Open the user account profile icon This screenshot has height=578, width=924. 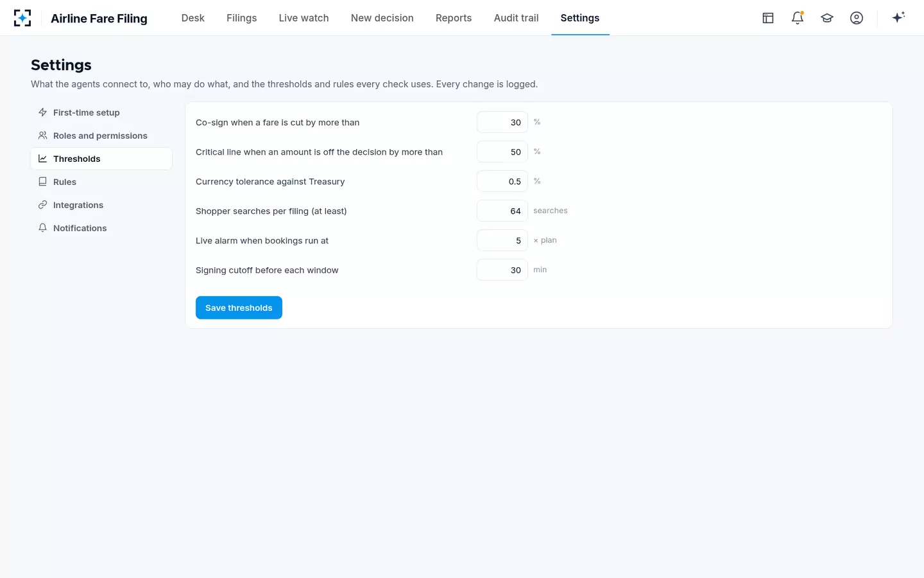pos(857,18)
